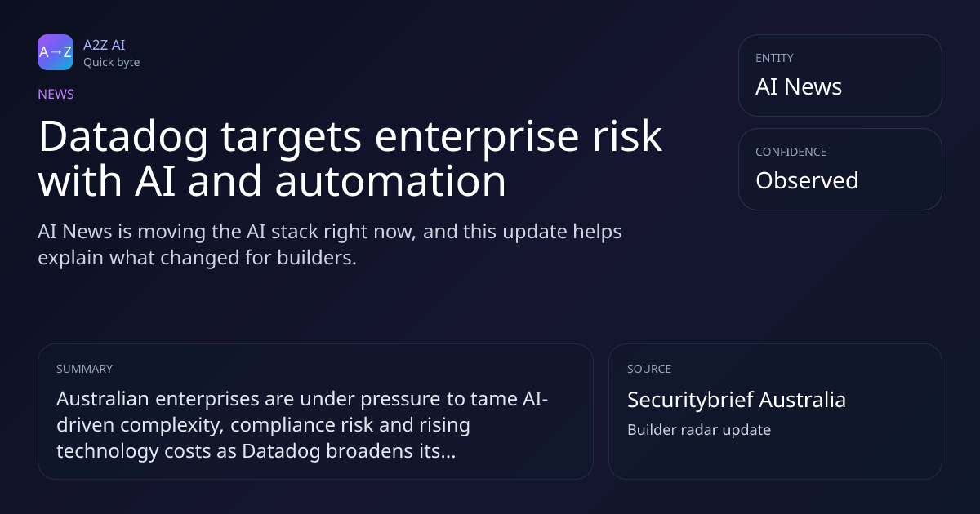Click the AI News entity value

coord(799,87)
